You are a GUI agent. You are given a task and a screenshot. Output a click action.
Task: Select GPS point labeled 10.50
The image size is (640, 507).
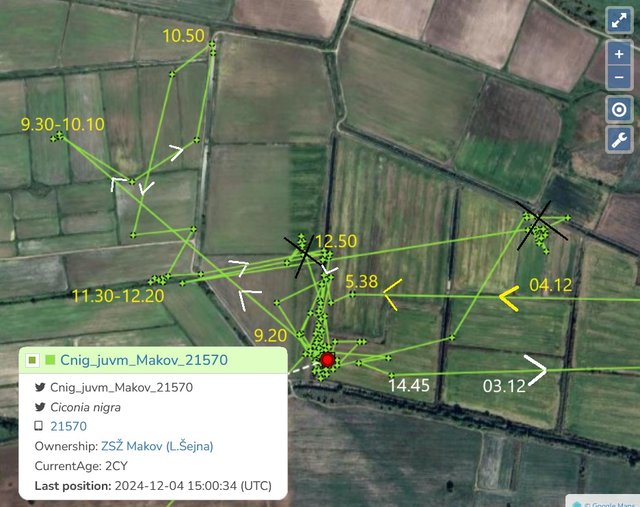pos(212,43)
